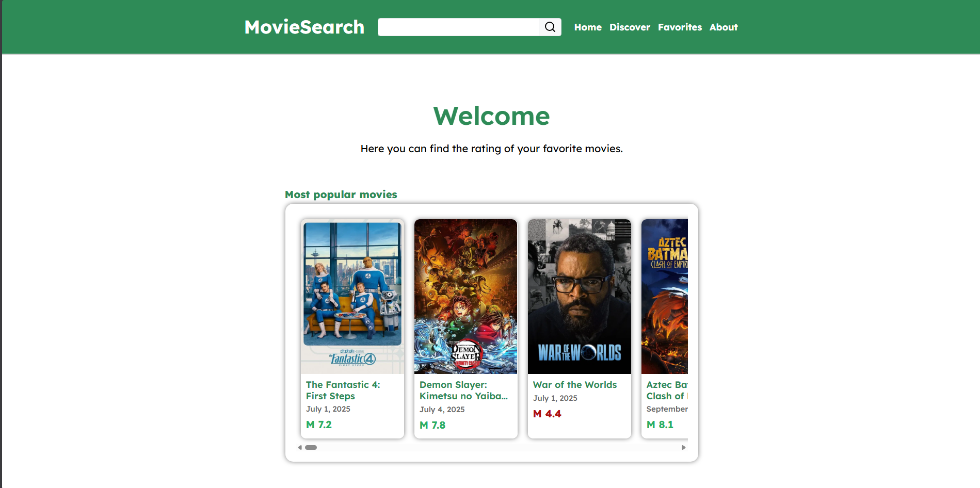The width and height of the screenshot is (980, 488).
Task: Open The Fantastic 4: First Steps title
Action: tap(343, 391)
